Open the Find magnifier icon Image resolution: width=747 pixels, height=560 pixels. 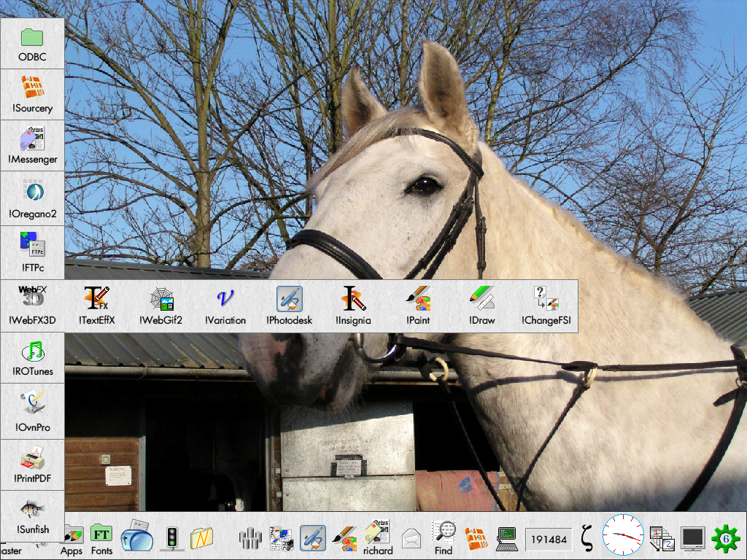[444, 538]
